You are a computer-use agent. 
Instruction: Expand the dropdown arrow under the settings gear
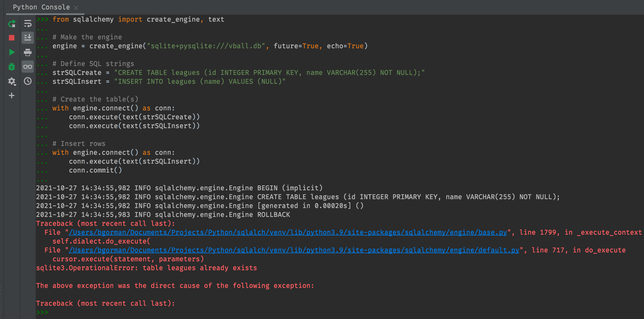coord(15,85)
